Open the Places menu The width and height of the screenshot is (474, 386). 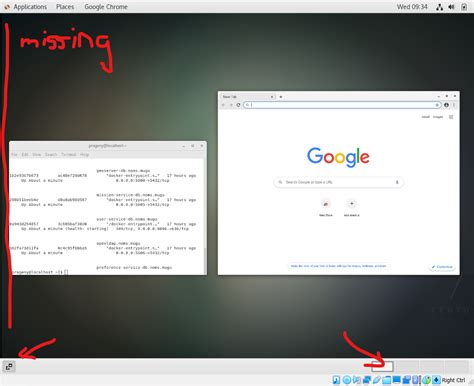tap(65, 7)
